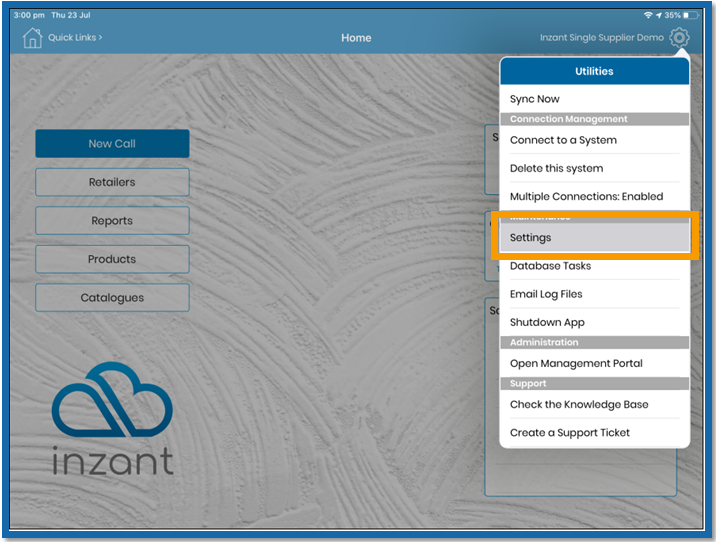Select Sync Now in Utilities
This screenshot has height=542, width=716.
point(594,99)
